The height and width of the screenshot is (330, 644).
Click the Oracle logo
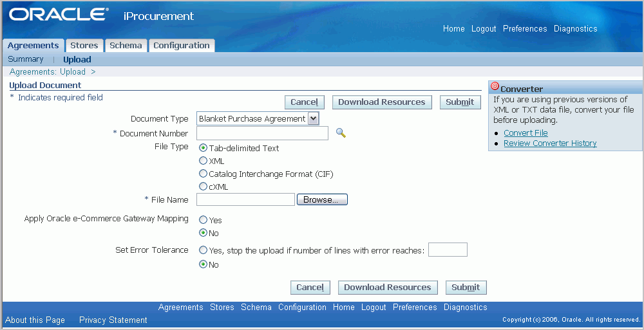click(x=59, y=14)
